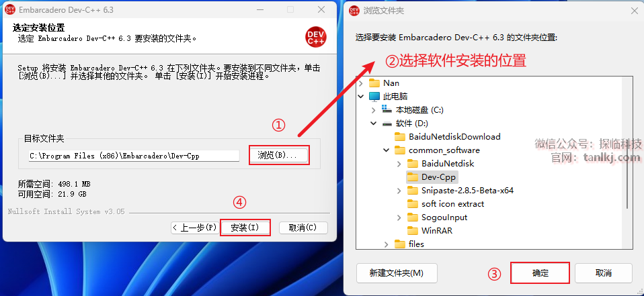This screenshot has width=644, height=296.
Task: Select 本地磁盘 (C:) label
Action: (x=419, y=110)
